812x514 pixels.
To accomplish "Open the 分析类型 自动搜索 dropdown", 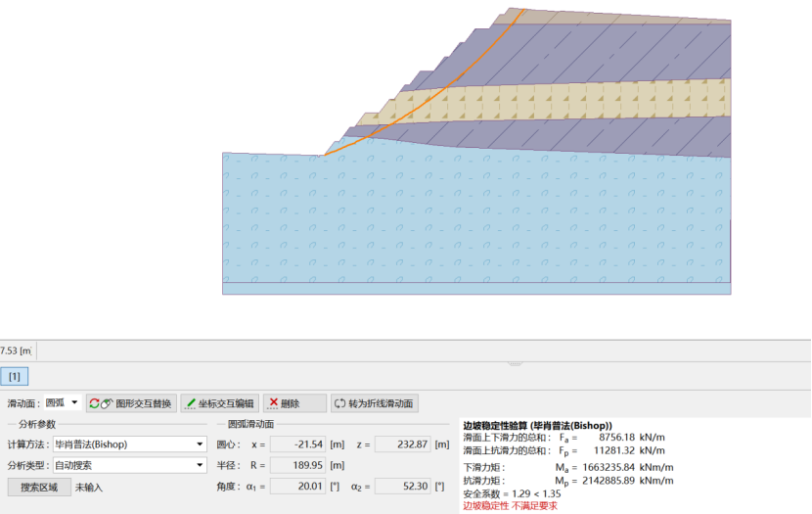I will coord(129,465).
